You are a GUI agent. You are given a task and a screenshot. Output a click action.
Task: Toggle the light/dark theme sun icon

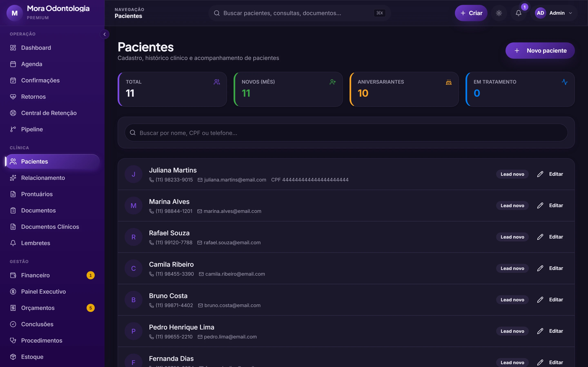point(499,13)
